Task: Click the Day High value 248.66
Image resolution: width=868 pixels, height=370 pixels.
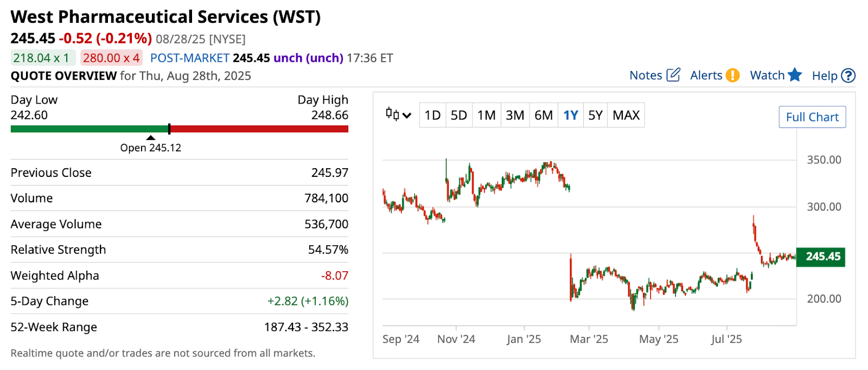Action: tap(330, 115)
